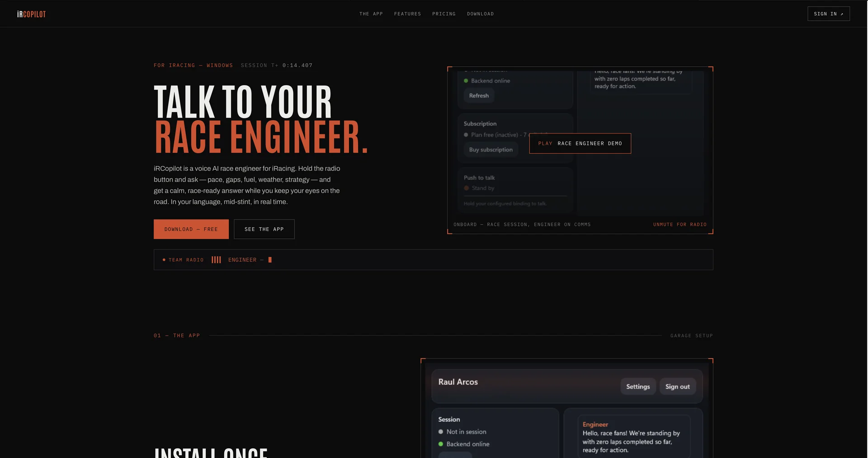Image resolution: width=868 pixels, height=458 pixels.
Task: Click Unmute For Radio
Action: point(679,224)
